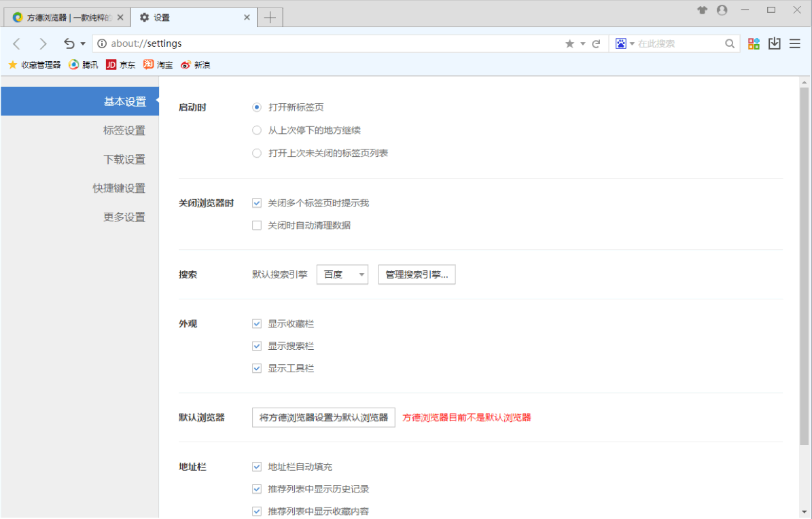Expand the 百度 default search engine dropdown
The width and height of the screenshot is (812, 519).
[x=342, y=275]
